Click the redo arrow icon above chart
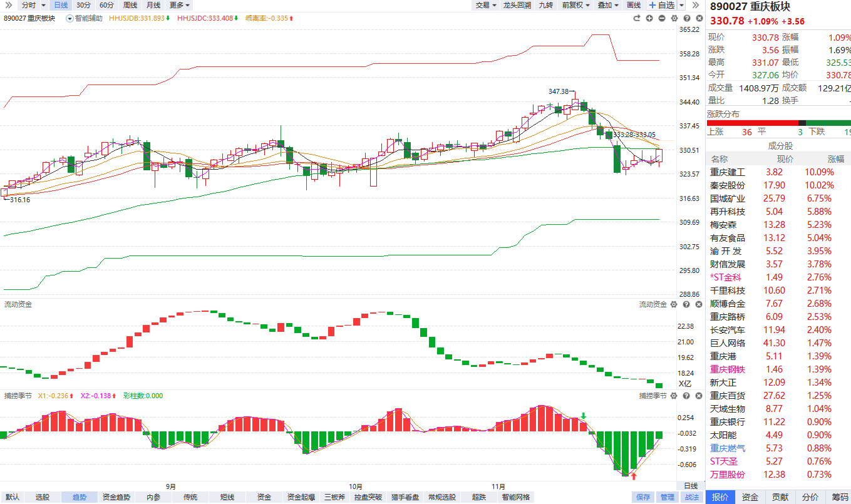851x504 pixels. click(x=637, y=18)
